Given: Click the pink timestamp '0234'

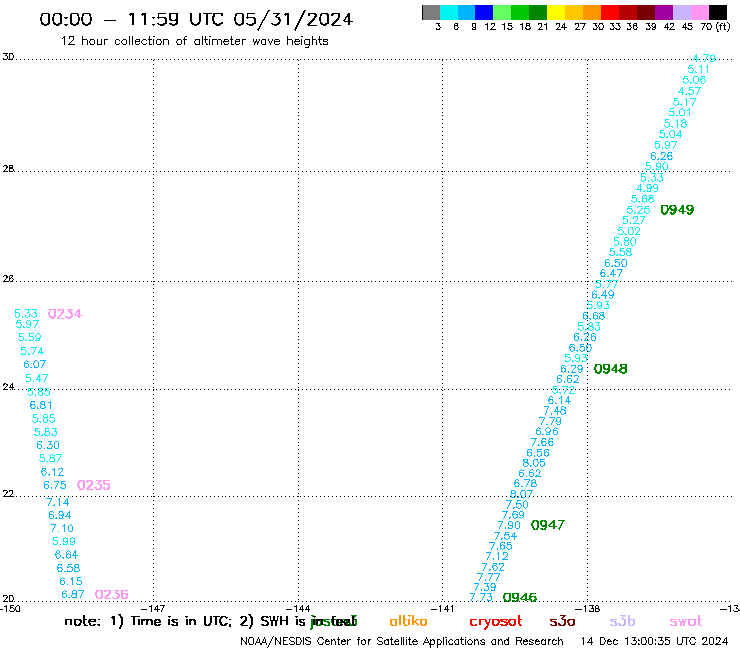Looking at the screenshot, I should tap(65, 314).
